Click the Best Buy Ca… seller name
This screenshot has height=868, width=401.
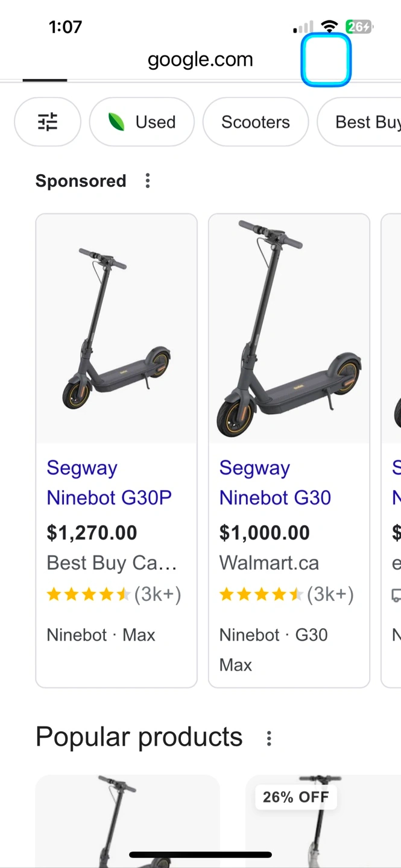pyautogui.click(x=112, y=563)
